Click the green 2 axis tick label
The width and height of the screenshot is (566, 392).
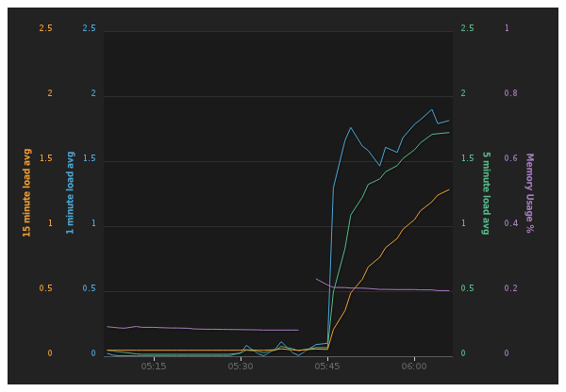pyautogui.click(x=463, y=93)
